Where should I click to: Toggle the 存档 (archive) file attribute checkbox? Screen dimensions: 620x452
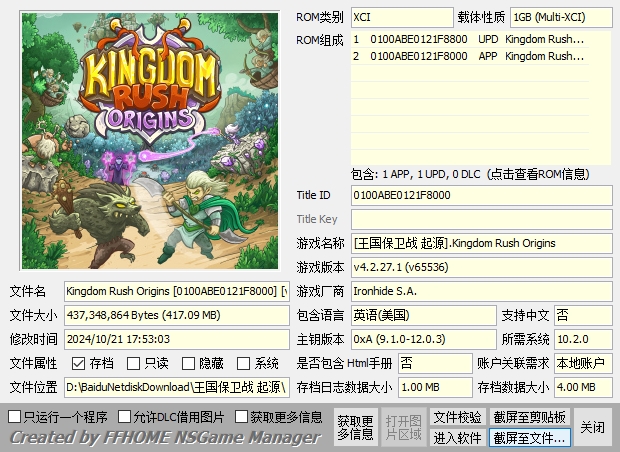coord(79,363)
